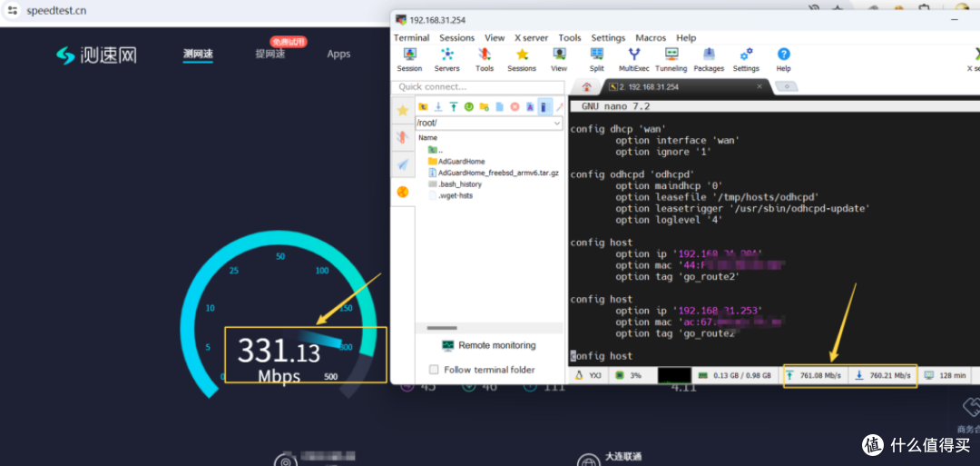This screenshot has height=466, width=980.
Task: Click the site info icon left of the URL
Action: (13, 11)
